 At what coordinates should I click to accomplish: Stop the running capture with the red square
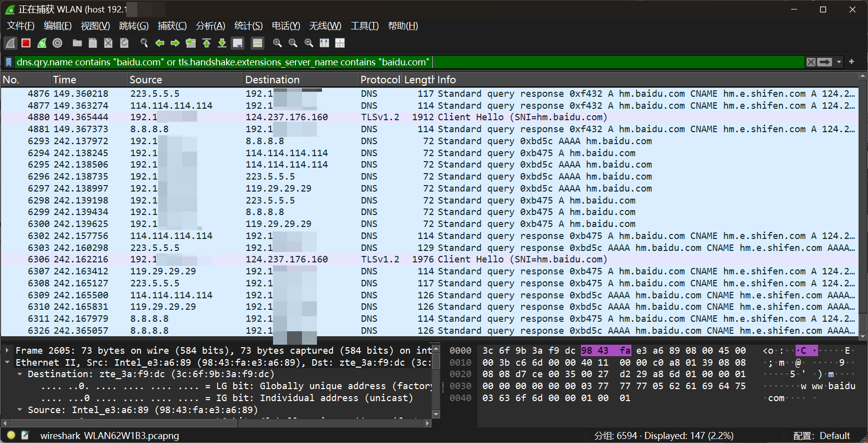pyautogui.click(x=26, y=43)
